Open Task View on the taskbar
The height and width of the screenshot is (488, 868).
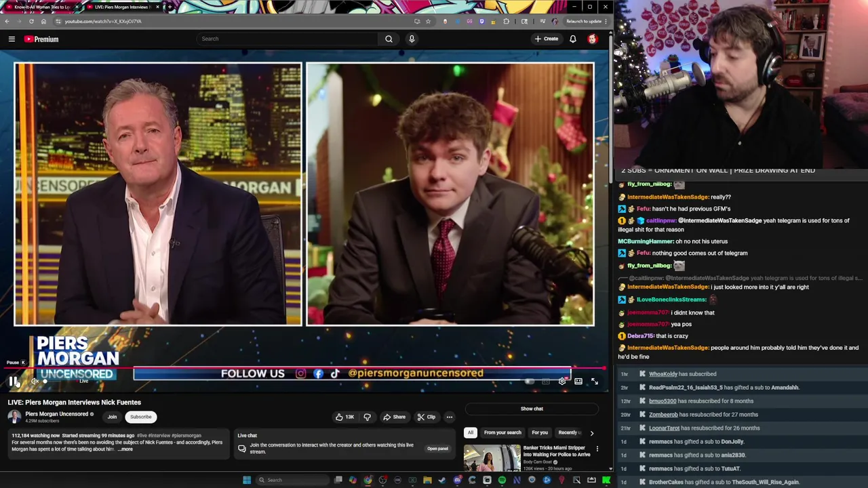pyautogui.click(x=338, y=480)
